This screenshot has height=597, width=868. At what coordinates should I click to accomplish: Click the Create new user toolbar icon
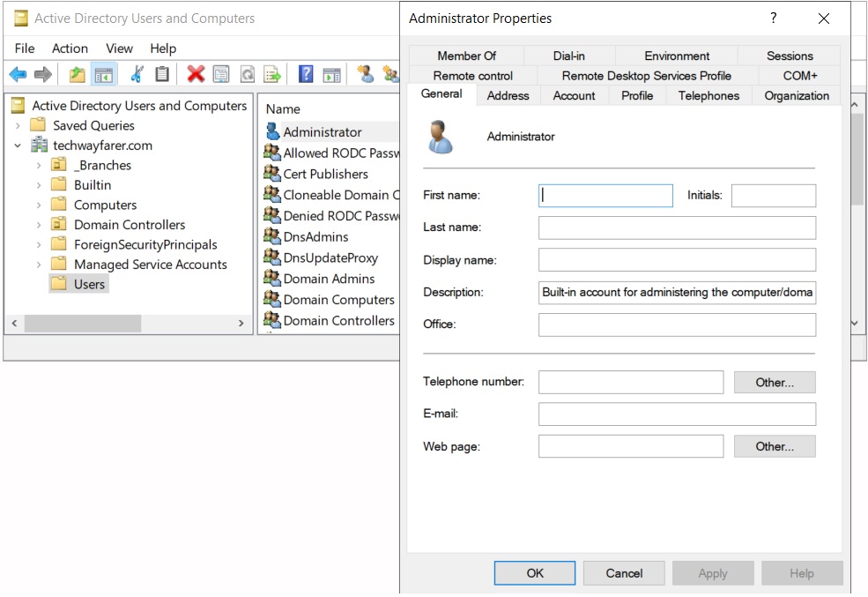click(x=365, y=75)
